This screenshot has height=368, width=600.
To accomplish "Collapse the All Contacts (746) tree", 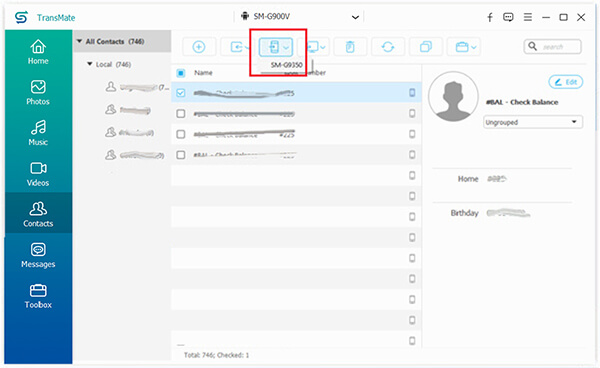I will tap(79, 41).
